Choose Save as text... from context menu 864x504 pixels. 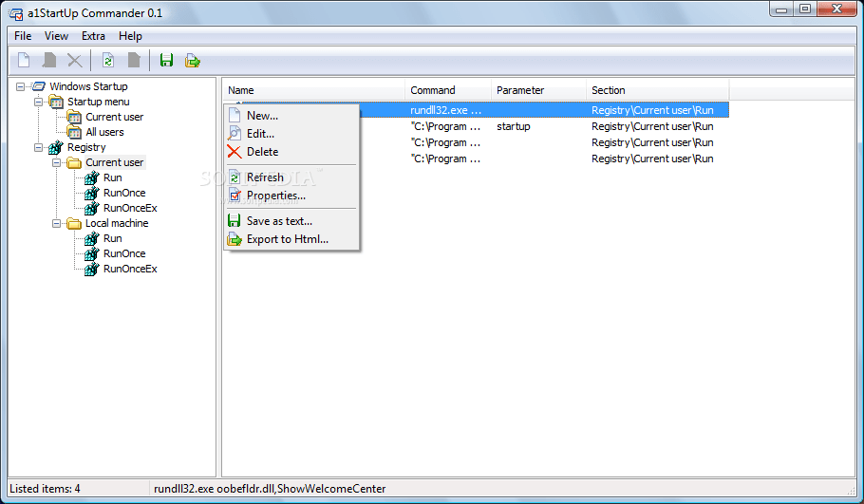tap(291, 221)
